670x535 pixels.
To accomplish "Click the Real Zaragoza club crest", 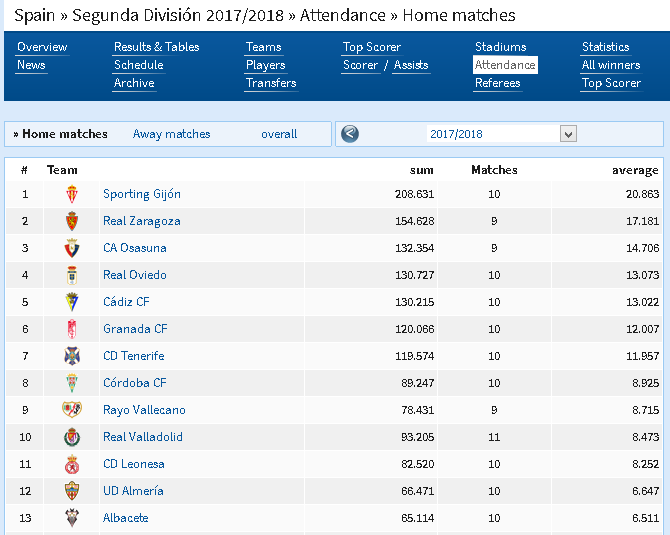I will click(72, 221).
